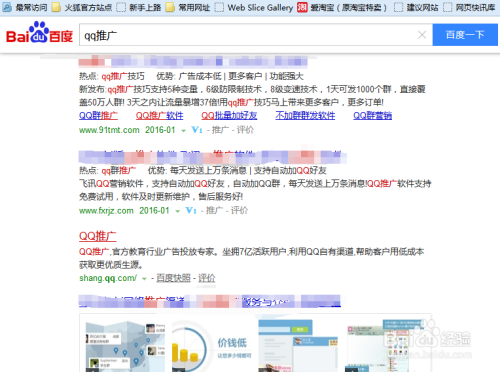Expand dropdown arrow next to www.91tmt.com
Screen dimensions: 500x372
click(183, 131)
